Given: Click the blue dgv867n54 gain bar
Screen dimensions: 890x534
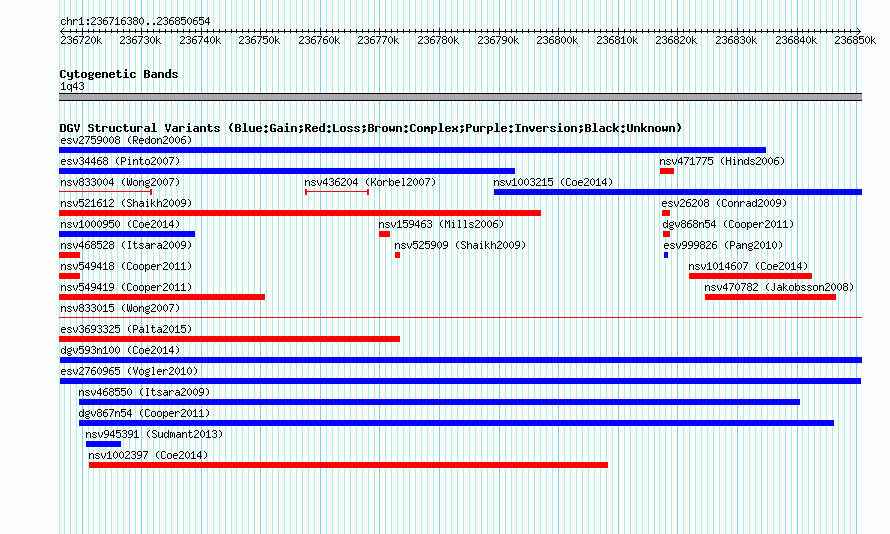Looking at the screenshot, I should click(x=456, y=423).
